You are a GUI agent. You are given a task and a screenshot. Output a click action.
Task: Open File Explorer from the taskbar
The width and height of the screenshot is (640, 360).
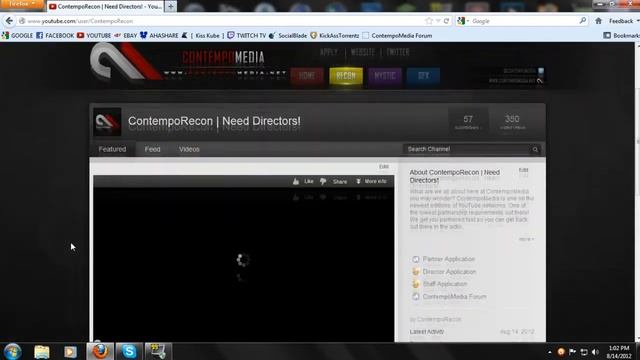[42, 351]
